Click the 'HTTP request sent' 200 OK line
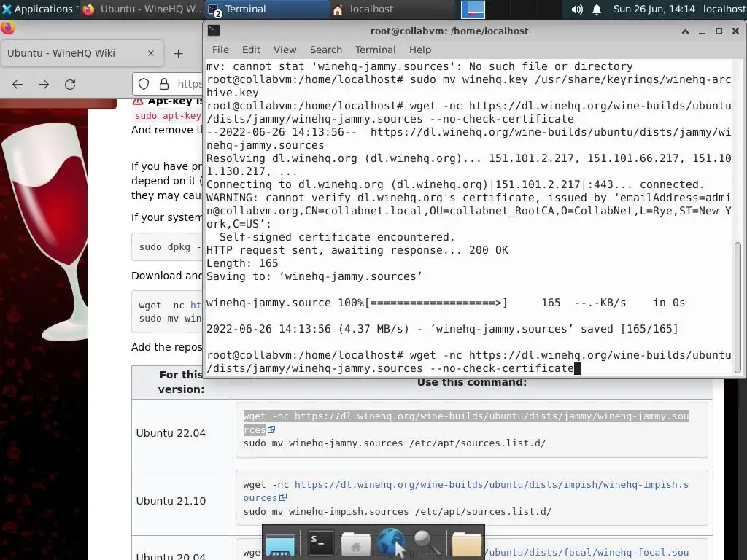This screenshot has height=560, width=747. pyautogui.click(x=357, y=250)
